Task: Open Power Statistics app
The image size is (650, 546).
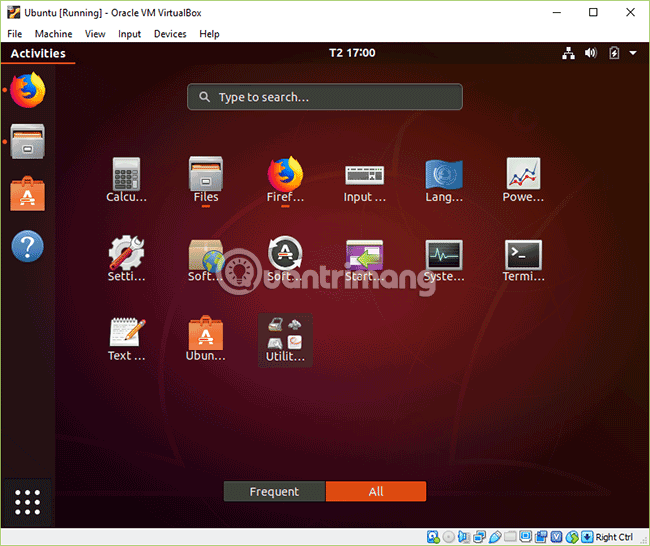Action: (523, 180)
